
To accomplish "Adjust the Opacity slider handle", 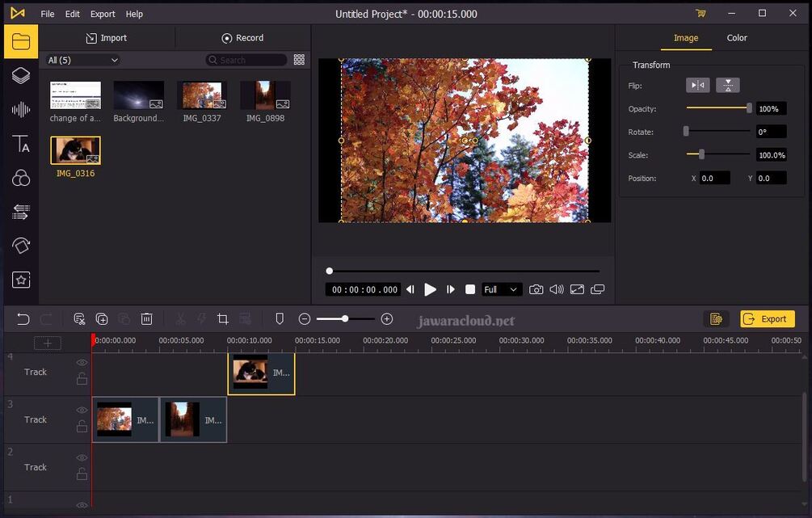I will pos(749,108).
